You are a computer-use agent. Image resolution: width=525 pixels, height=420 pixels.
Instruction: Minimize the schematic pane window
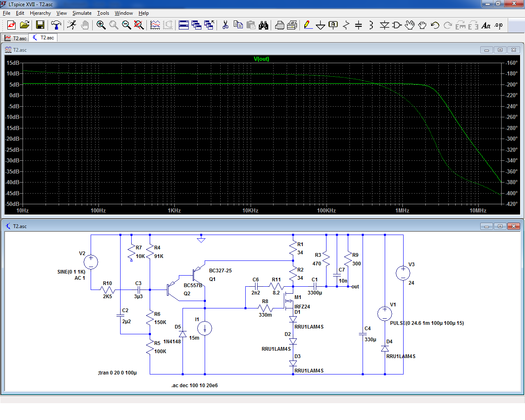pyautogui.click(x=486, y=226)
